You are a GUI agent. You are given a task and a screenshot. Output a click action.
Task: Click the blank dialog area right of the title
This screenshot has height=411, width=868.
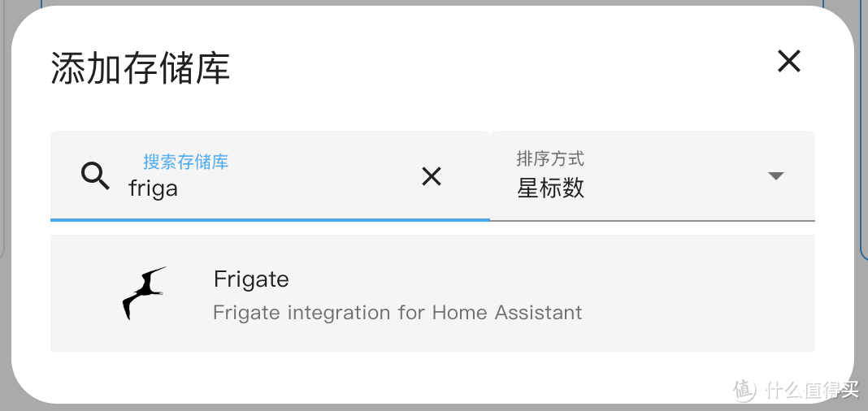coord(488,69)
